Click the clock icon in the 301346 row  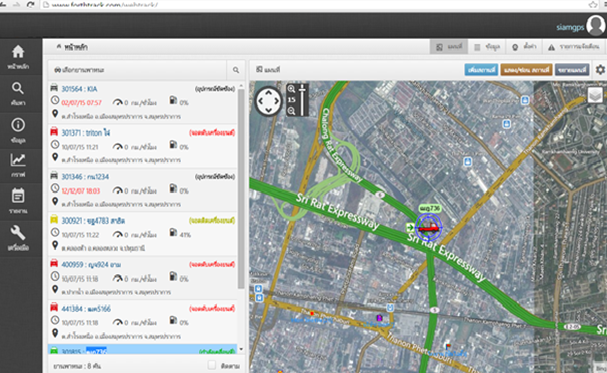coord(55,188)
